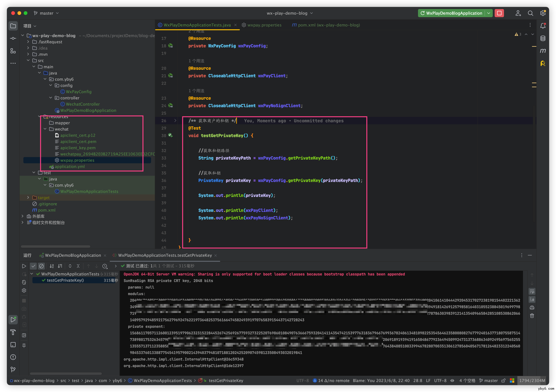
Task: Click the run test gutter icon at line 30
Action: (171, 135)
